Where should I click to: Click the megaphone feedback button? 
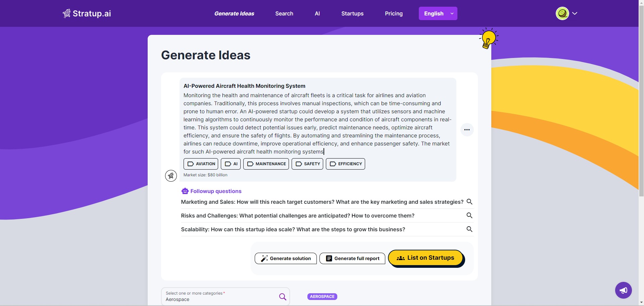[623, 290]
